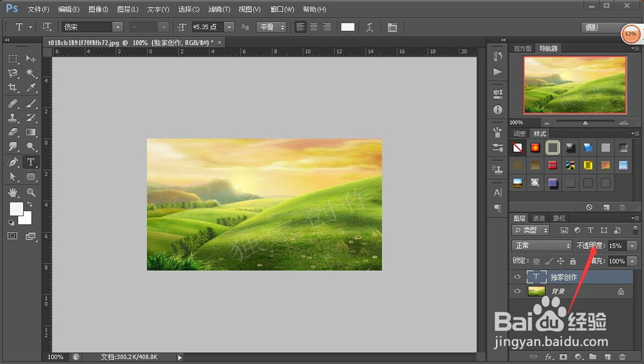Hide the 背景 layer

(517, 291)
